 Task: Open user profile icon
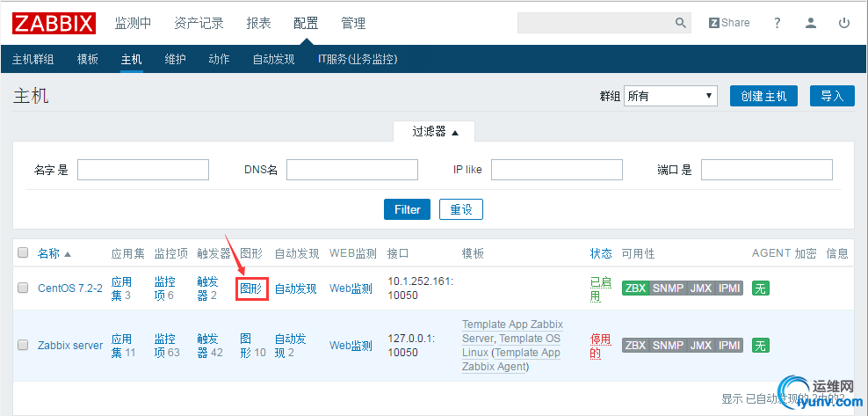(x=811, y=23)
